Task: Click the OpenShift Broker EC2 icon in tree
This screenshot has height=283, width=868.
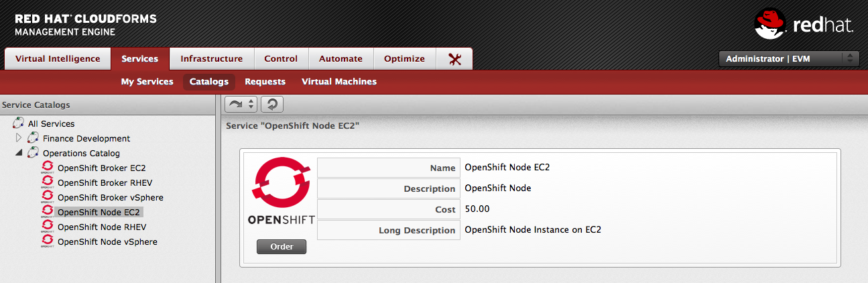Action: coord(48,168)
